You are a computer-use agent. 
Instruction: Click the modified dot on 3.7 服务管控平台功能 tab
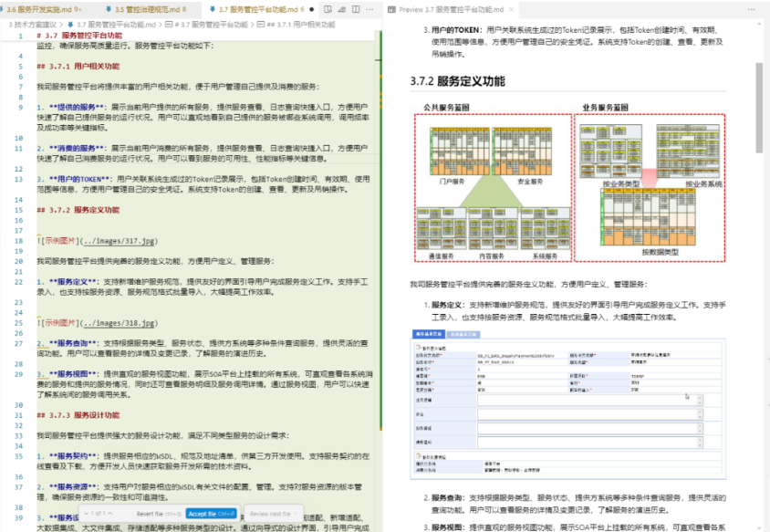click(x=313, y=9)
